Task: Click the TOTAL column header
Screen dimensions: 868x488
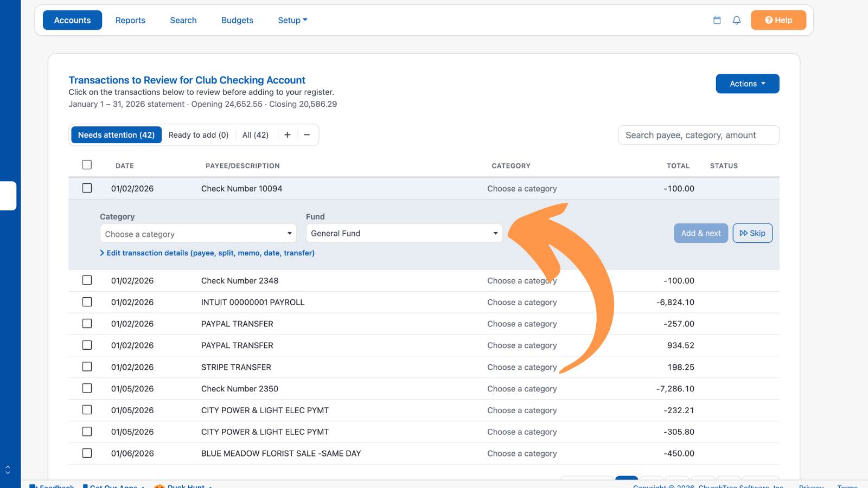Action: 678,166
